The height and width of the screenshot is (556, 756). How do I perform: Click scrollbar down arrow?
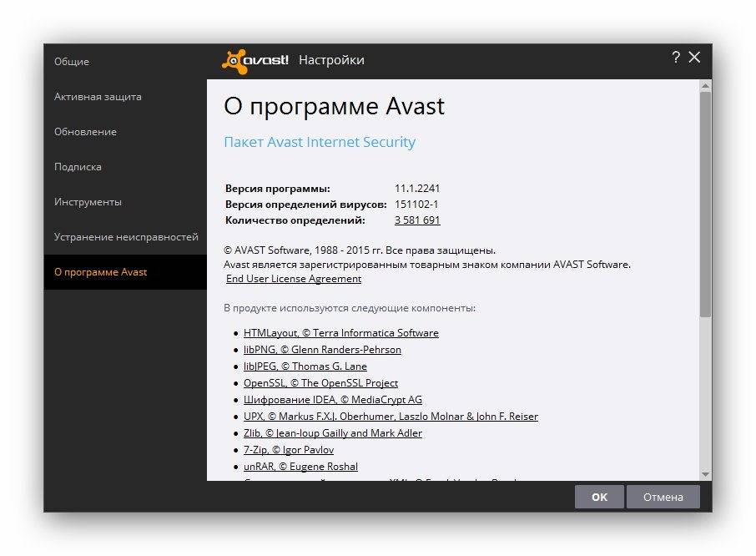point(705,474)
